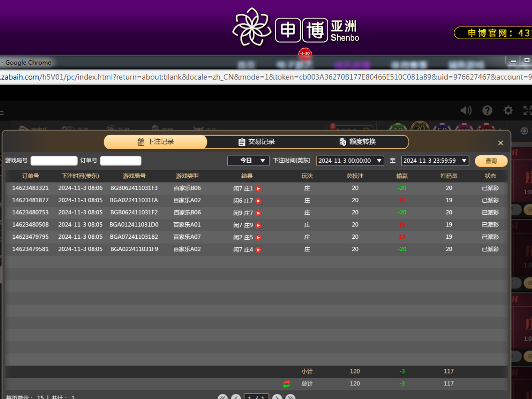Open the help question mark icon
The image size is (532, 399).
tap(487, 111)
